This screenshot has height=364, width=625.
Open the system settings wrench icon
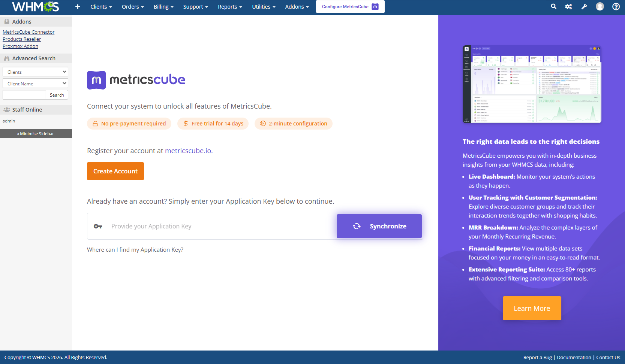tap(584, 6)
